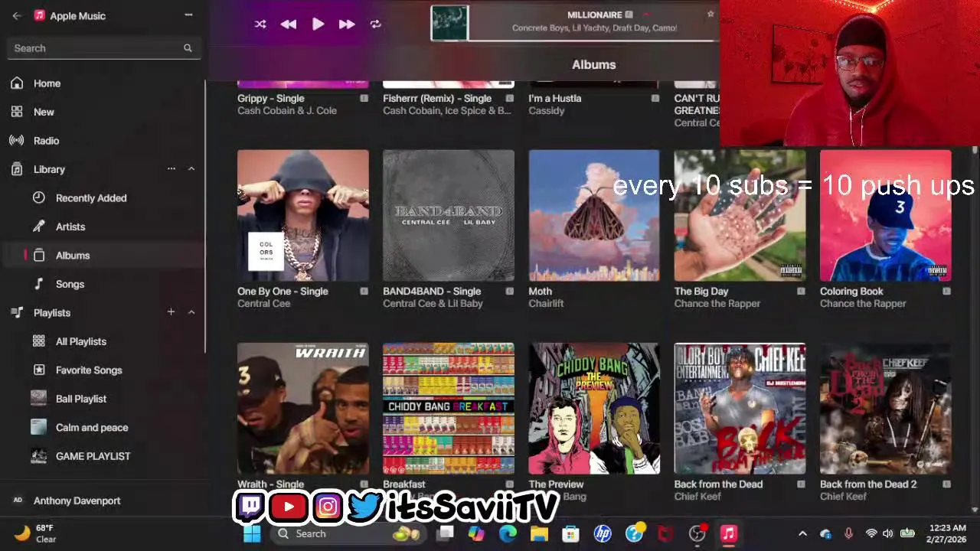Open the taskbar clock and date
The height and width of the screenshot is (551, 980).
pos(948,533)
